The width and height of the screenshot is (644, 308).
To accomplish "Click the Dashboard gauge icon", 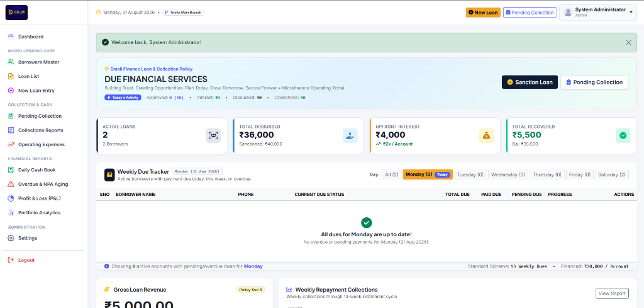I will (x=11, y=37).
